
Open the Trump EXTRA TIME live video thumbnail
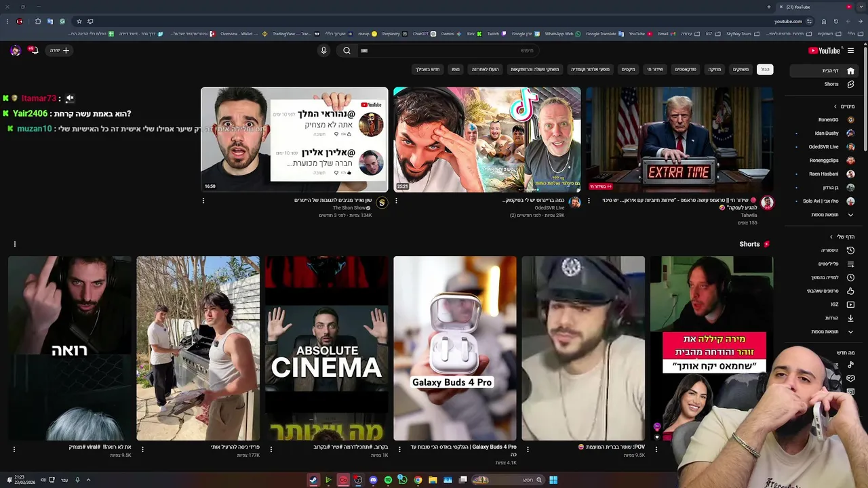(x=679, y=140)
